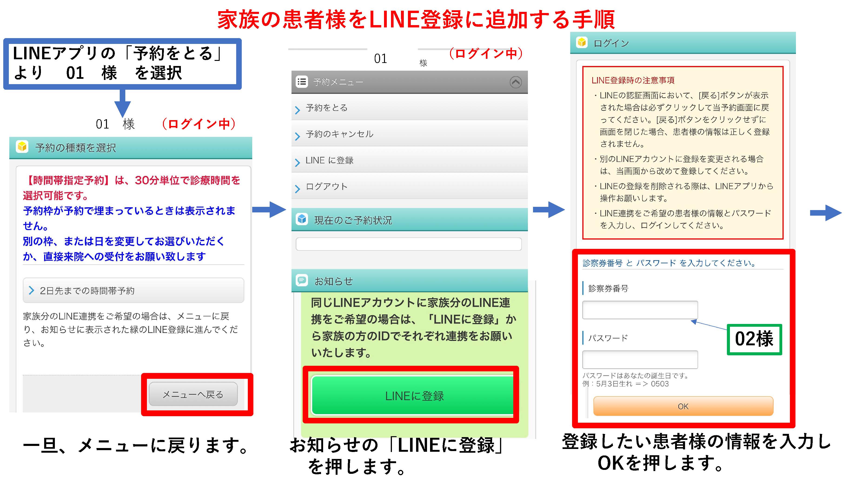Click the empty 現在のご予約状況 box
Viewport: 868px width, 488px height.
click(x=409, y=244)
